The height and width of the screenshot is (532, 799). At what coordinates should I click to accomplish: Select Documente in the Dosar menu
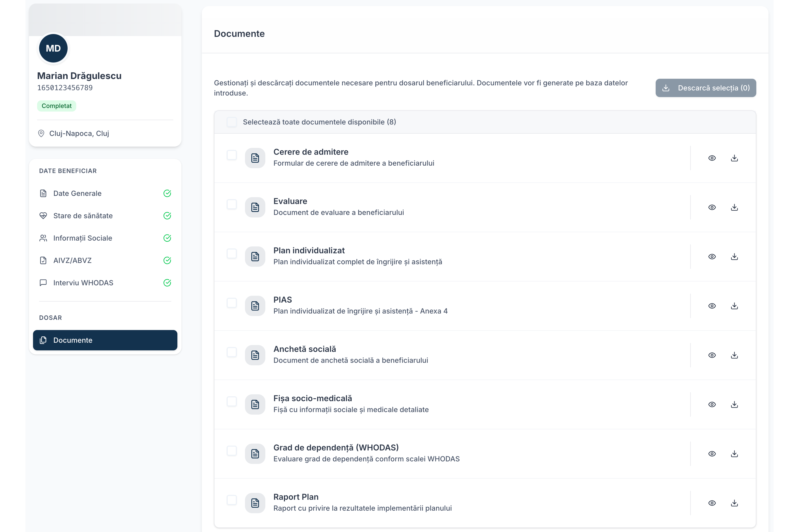point(105,340)
